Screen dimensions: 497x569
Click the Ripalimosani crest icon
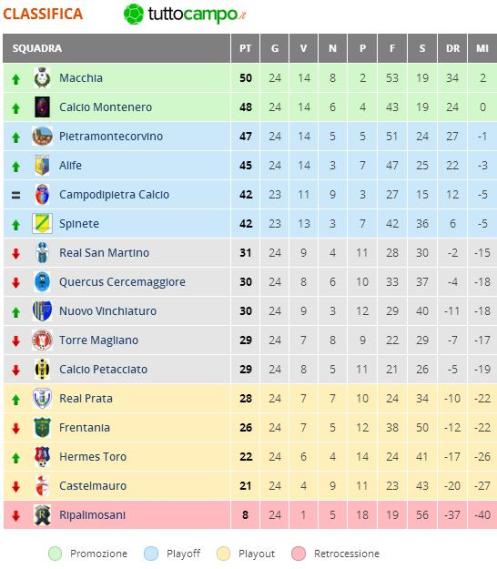[42, 515]
